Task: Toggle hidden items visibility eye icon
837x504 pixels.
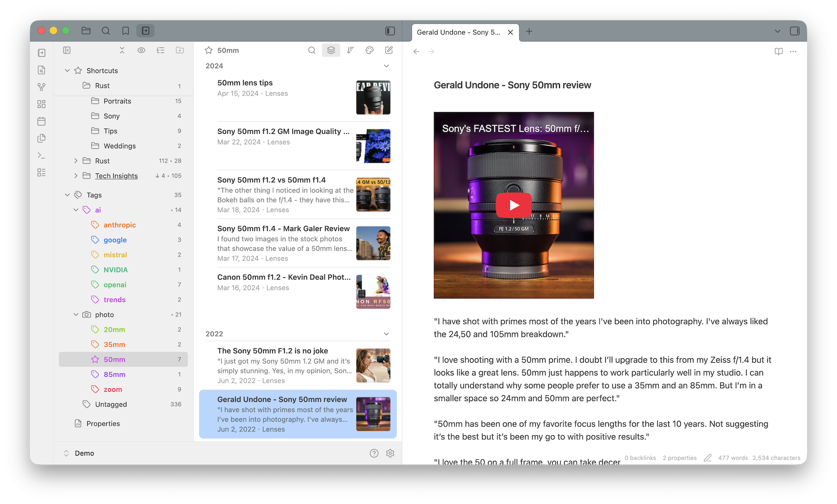Action: click(x=141, y=50)
